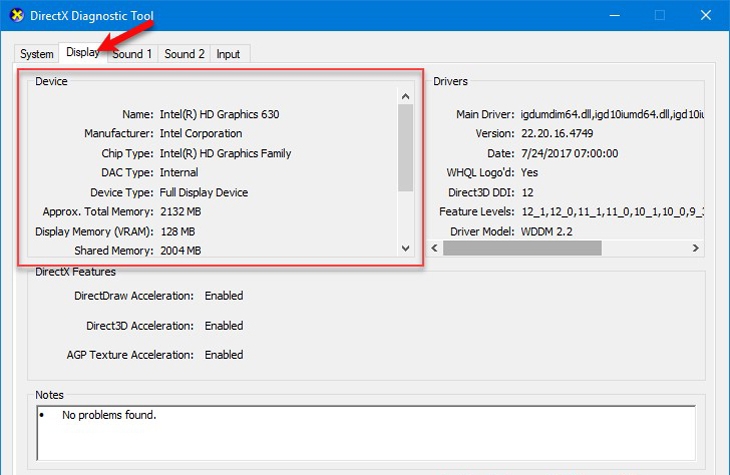Click AGP Texture Acceleration 'Enabled' status
This screenshot has height=475, width=730.
224,355
